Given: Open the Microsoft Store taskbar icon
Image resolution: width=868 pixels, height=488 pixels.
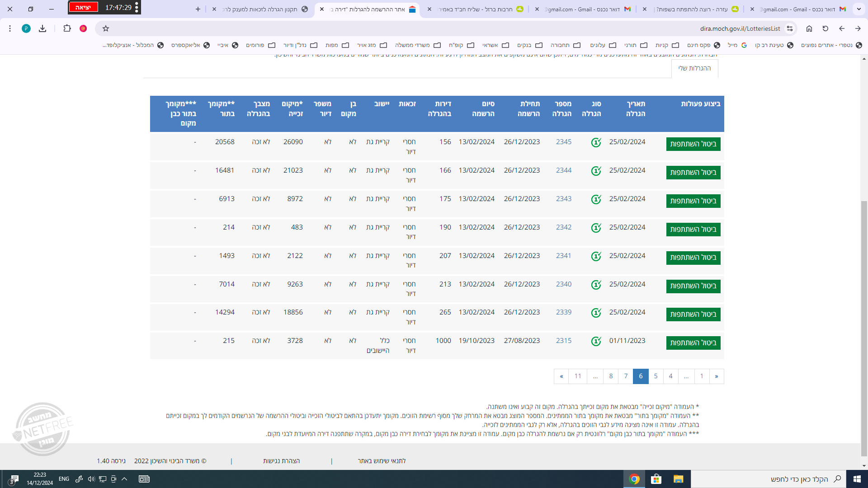Looking at the screenshot, I should 656,479.
